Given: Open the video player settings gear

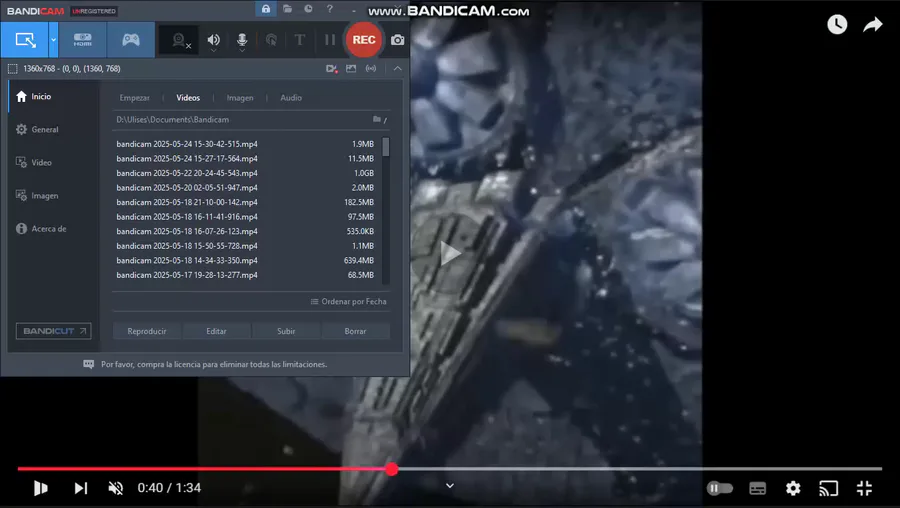Looking at the screenshot, I should pyautogui.click(x=793, y=488).
